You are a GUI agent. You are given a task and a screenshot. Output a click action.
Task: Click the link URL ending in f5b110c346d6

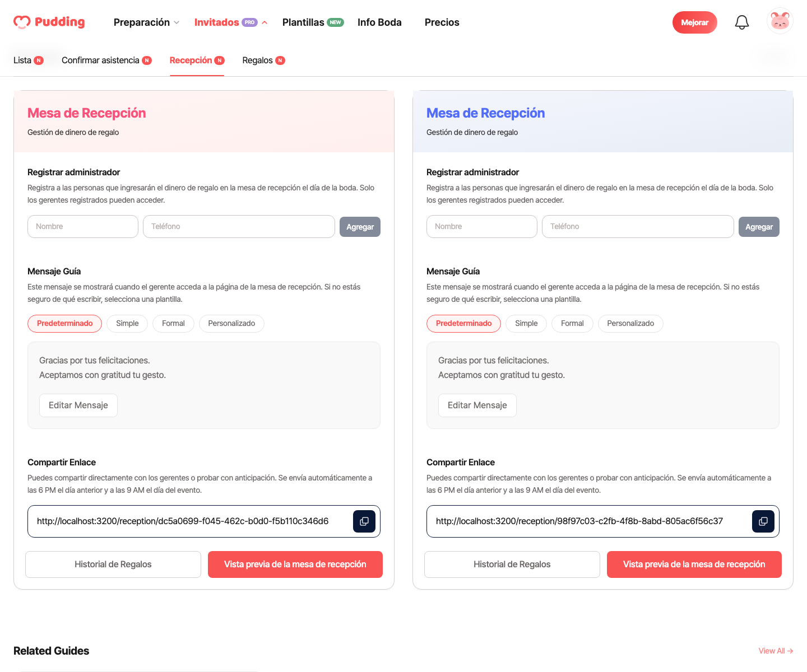[183, 521]
